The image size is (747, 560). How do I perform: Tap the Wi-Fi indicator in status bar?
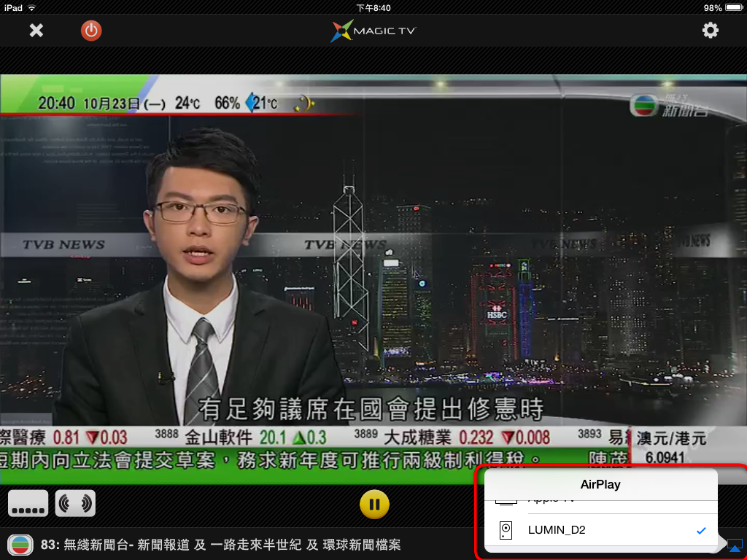[33, 7]
